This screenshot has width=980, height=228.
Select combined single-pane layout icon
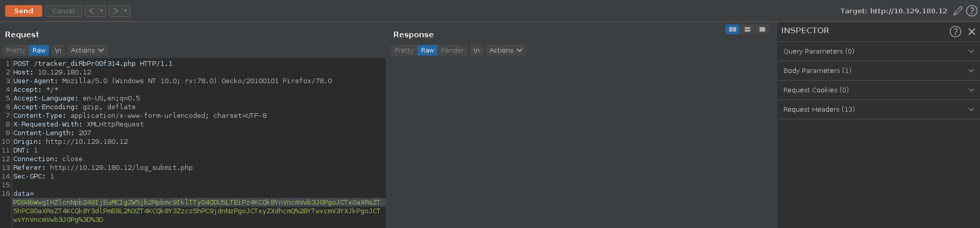point(762,30)
